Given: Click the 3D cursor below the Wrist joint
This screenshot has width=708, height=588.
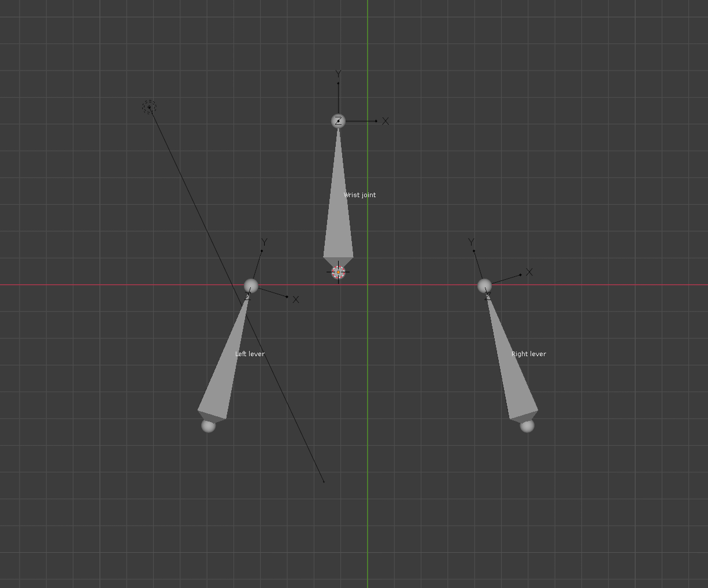Looking at the screenshot, I should pyautogui.click(x=338, y=272).
